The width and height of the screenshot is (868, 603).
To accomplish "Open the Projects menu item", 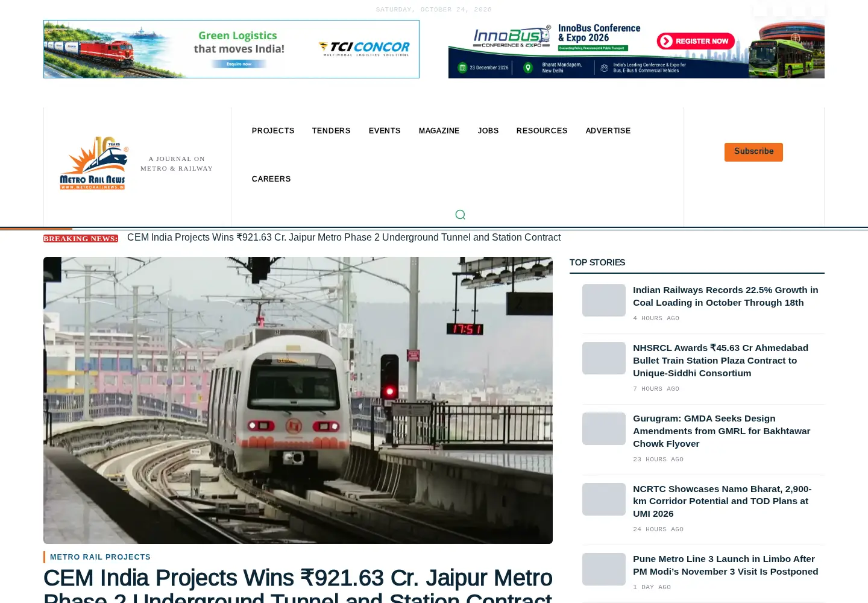I will (273, 131).
